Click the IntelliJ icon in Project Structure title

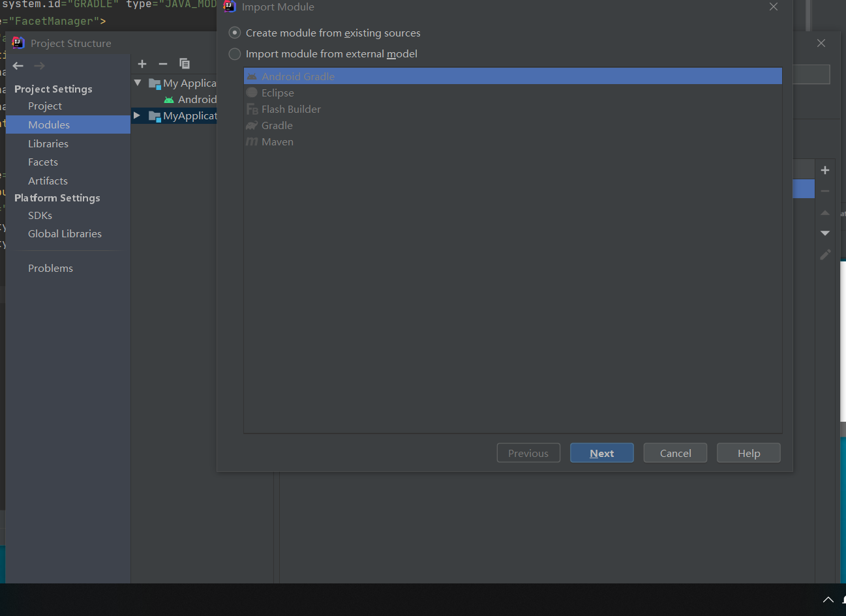pyautogui.click(x=18, y=43)
